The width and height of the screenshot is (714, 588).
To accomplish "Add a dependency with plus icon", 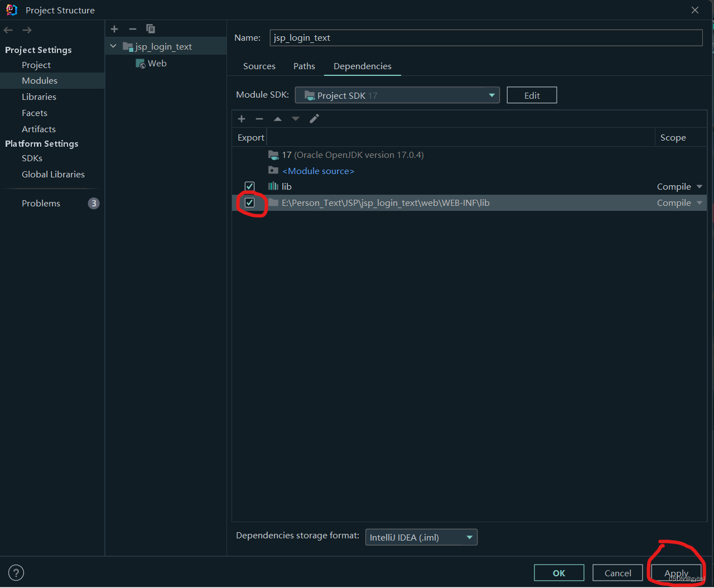I will (x=242, y=119).
